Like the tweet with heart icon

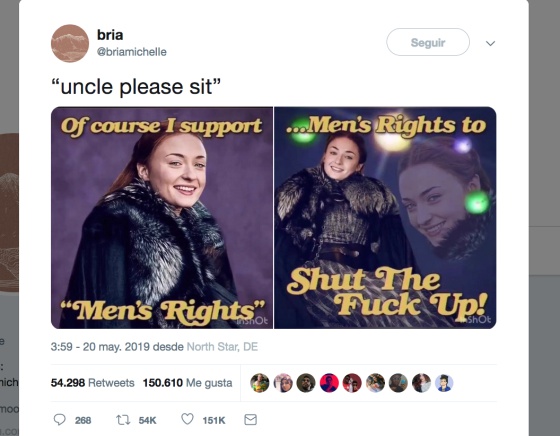point(187,419)
